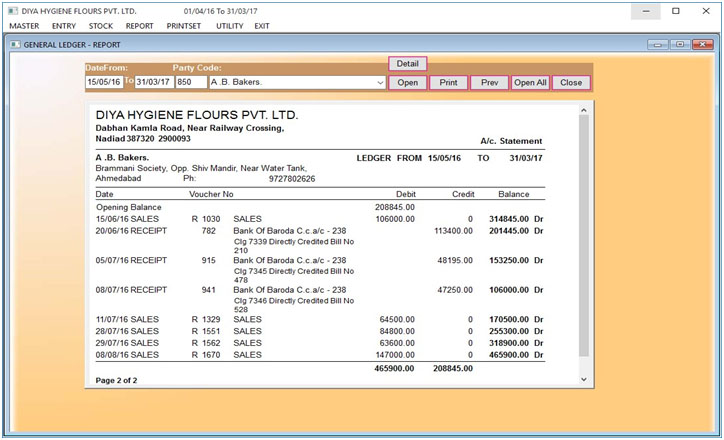Open the MASTER menu

click(24, 25)
